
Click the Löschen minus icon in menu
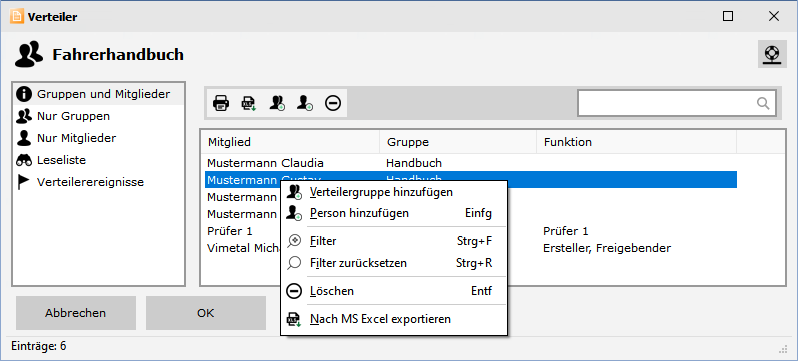pos(294,291)
